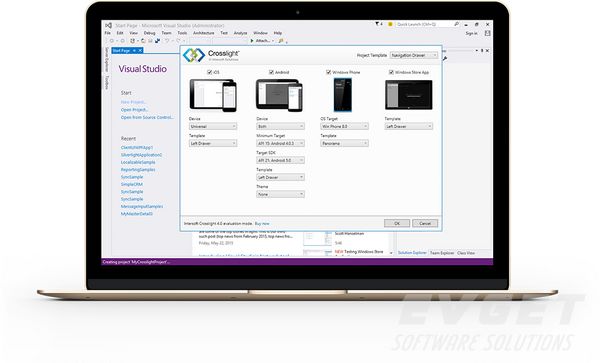Click the Visual Studio logo icon in title bar
Viewport: 600px width, 363px height.
[x=108, y=25]
